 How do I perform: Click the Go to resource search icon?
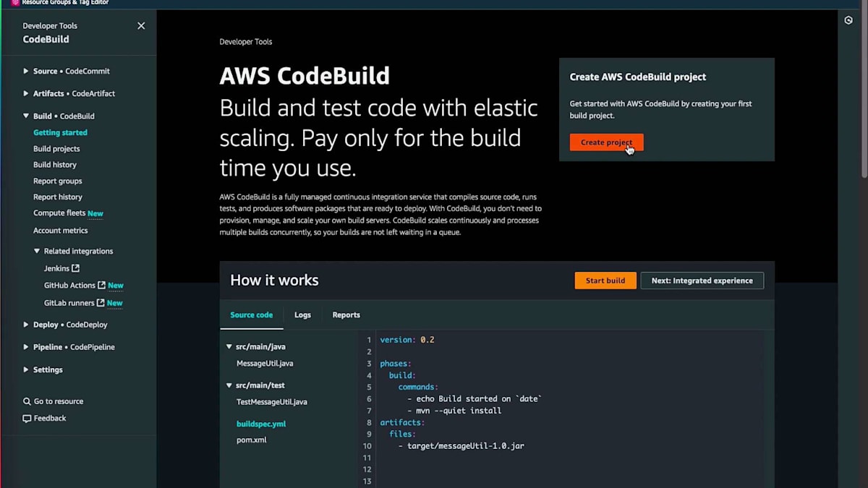coord(27,401)
